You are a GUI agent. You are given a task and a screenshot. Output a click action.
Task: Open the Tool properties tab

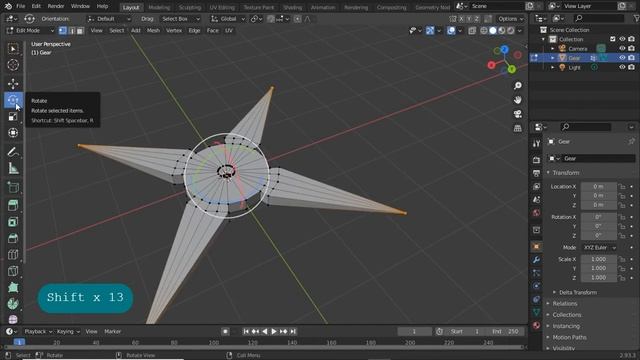point(536,143)
